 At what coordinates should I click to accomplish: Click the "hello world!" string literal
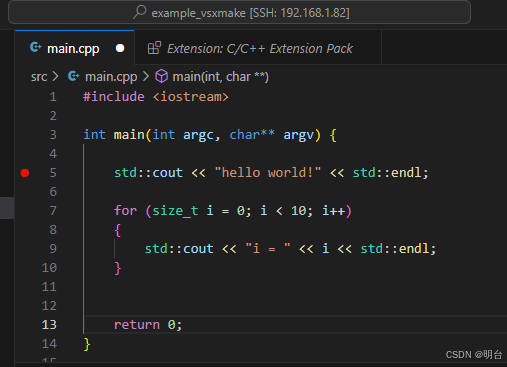coord(268,173)
